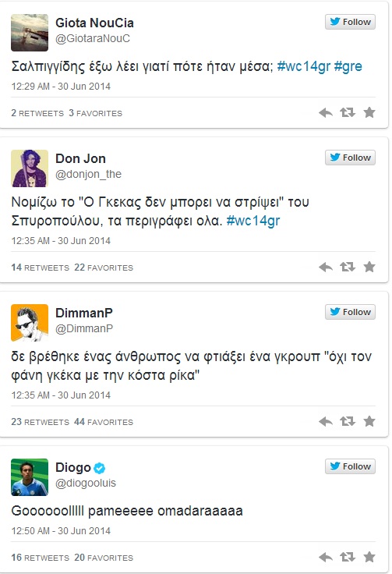392x574 pixels.
Task: View DimmanP's avatar image
Action: [30, 323]
